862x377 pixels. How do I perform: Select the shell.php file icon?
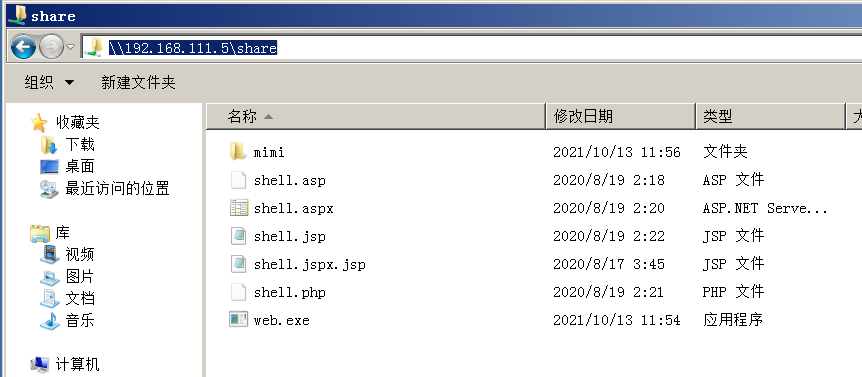(x=239, y=292)
